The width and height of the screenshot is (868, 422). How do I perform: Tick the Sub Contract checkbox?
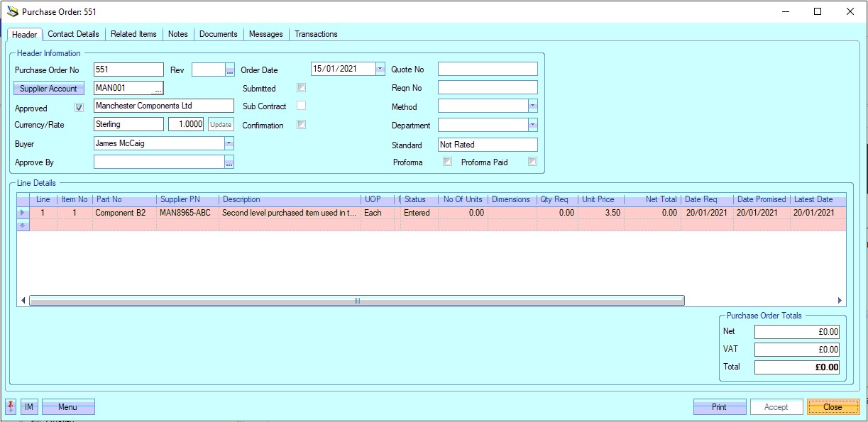click(301, 106)
